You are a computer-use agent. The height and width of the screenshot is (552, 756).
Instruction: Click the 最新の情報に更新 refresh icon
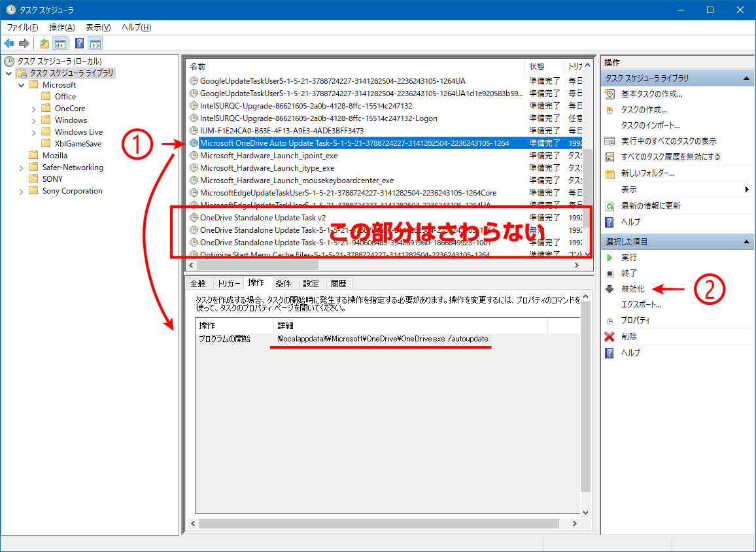pos(610,206)
